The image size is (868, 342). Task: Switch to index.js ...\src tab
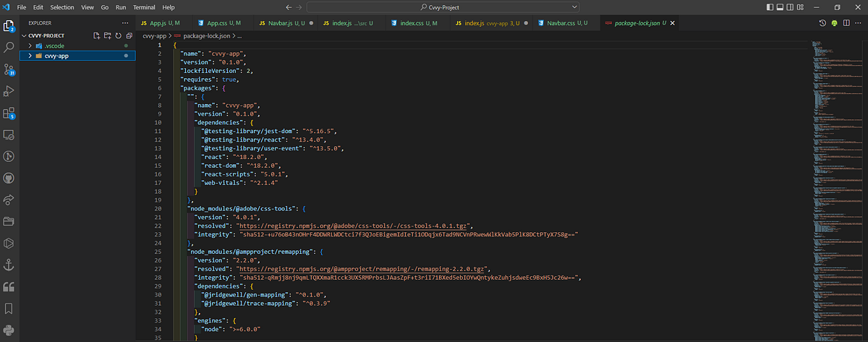coord(350,23)
